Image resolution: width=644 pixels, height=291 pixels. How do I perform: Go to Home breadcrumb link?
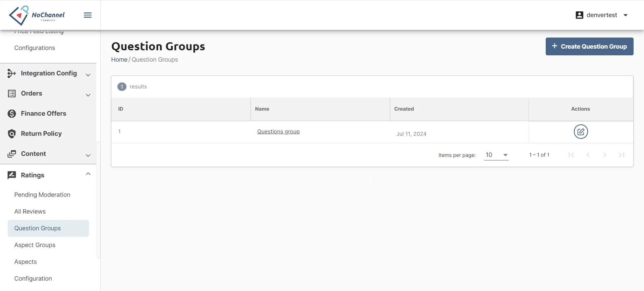pos(119,60)
